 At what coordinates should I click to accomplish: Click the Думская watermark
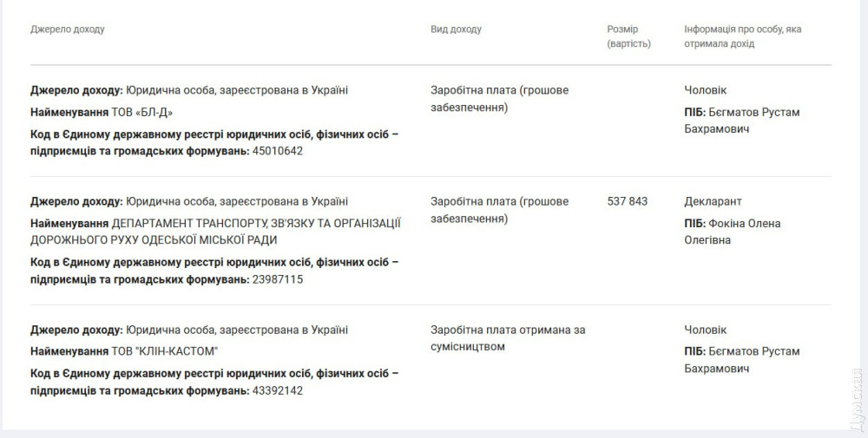tap(854, 401)
